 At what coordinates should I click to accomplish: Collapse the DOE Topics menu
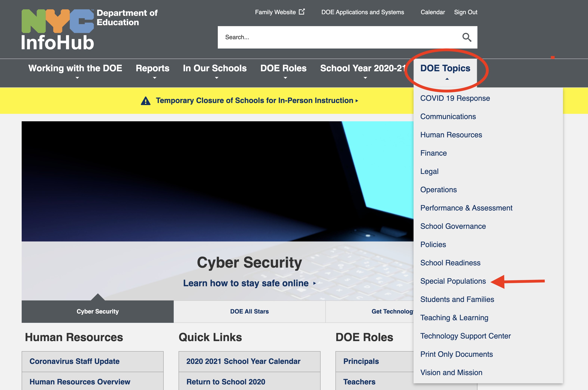click(445, 68)
